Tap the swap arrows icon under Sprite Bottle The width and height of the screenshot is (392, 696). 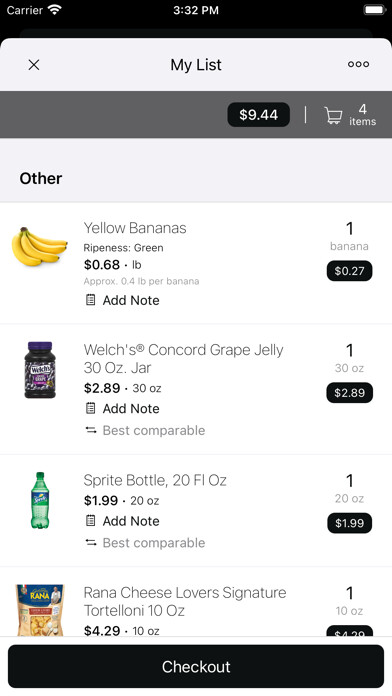[x=91, y=542]
